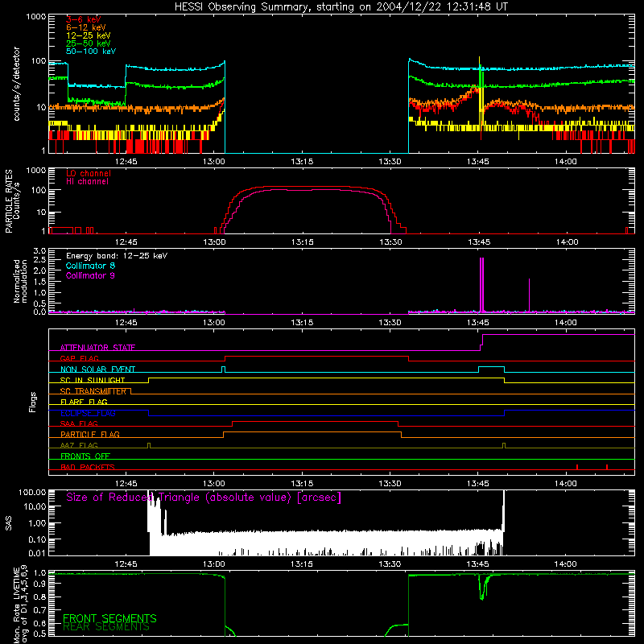
Task: Select the ATTENUATOR_STATE flag label
Action: click(x=97, y=348)
